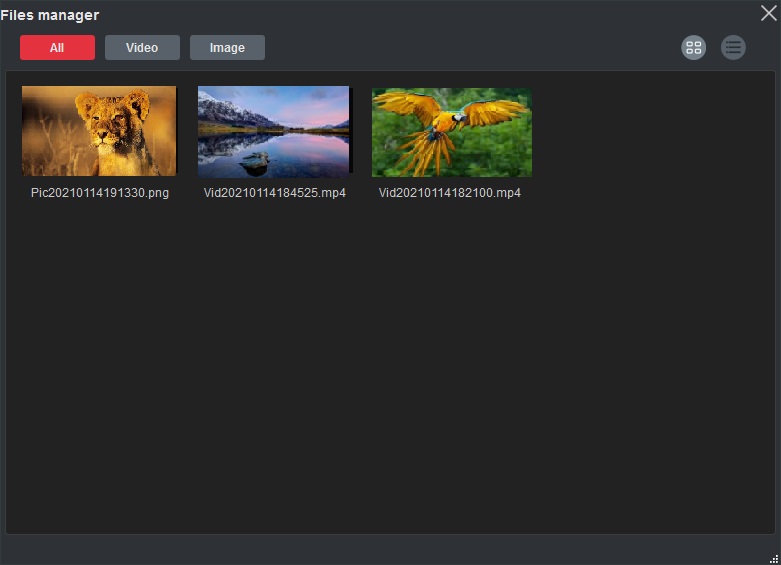The height and width of the screenshot is (565, 781).
Task: Switch to grid thumbnail view
Action: point(693,48)
